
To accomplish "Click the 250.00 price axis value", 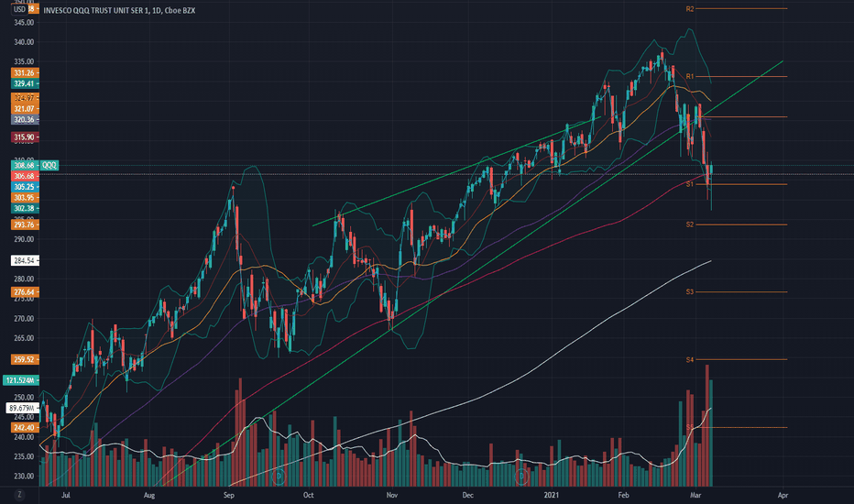I will point(24,398).
